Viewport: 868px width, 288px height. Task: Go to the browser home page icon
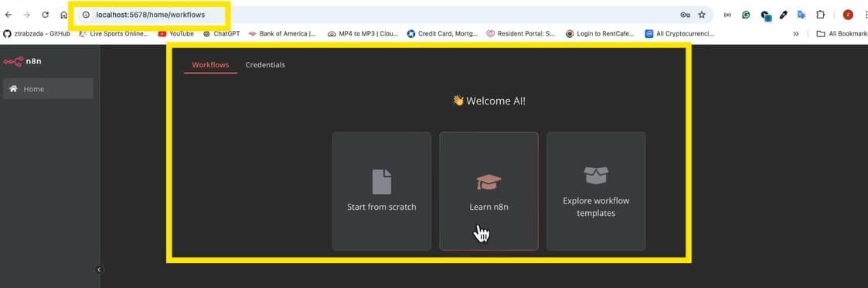click(x=63, y=15)
